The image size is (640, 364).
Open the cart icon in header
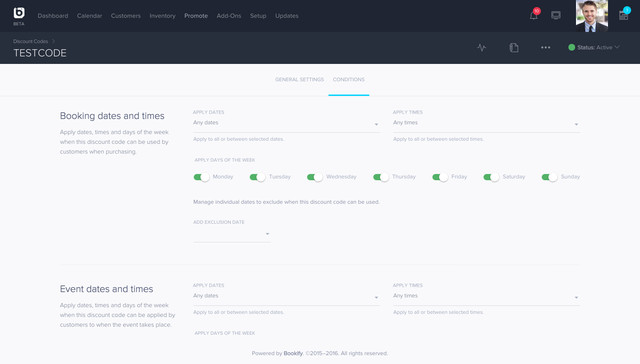(623, 16)
